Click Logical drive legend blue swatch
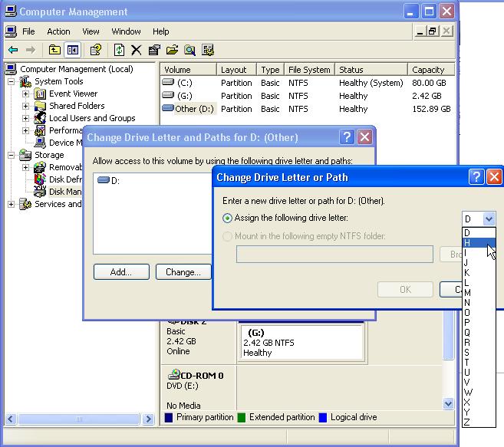The image size is (504, 447). [323, 417]
